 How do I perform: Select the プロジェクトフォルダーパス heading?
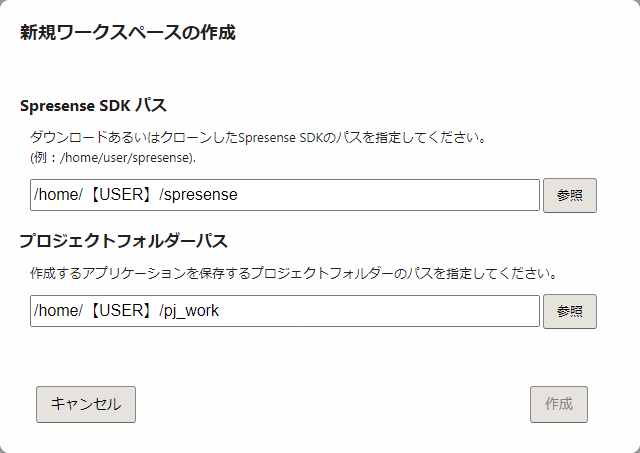124,241
